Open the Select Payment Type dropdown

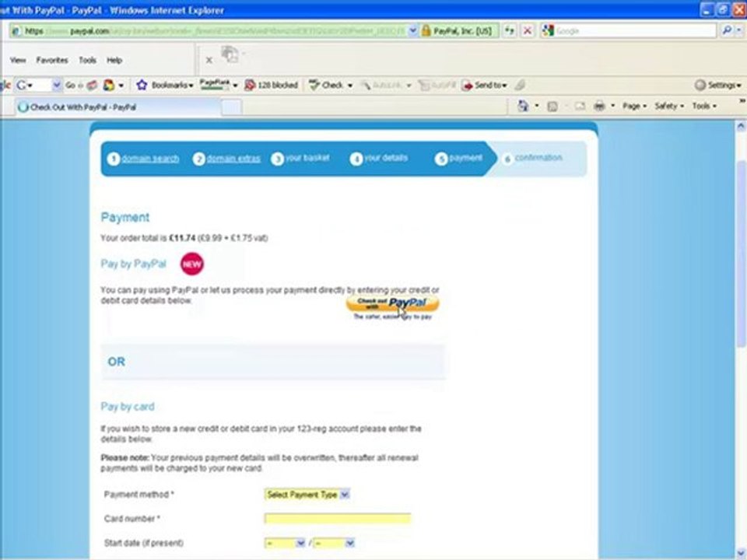pos(307,495)
